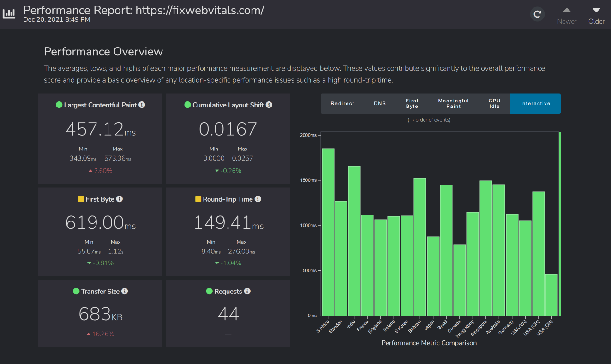Click the 2000ms y-axis label

click(308, 135)
